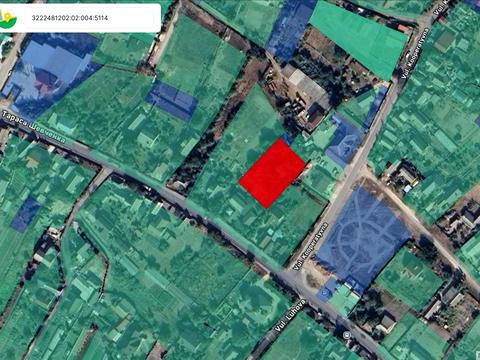Select the red highlighted land parcel
Screen dimensions: 480x360
tap(272, 173)
